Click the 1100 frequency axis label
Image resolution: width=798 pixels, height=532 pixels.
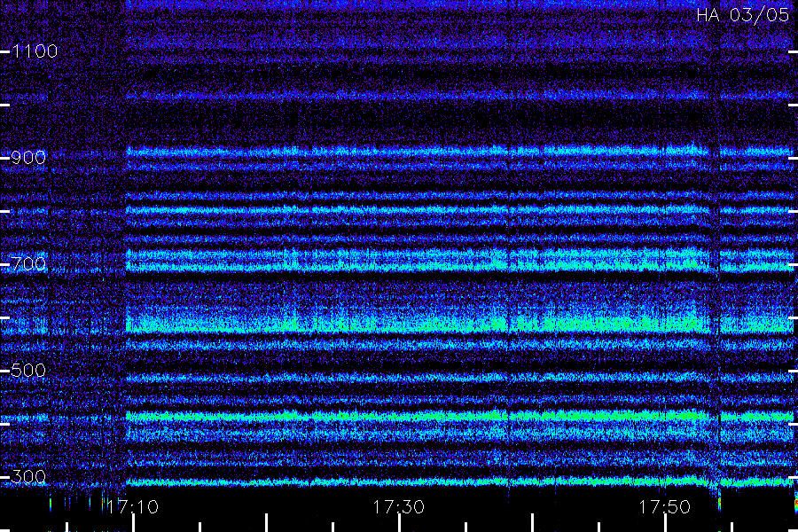tap(35, 51)
